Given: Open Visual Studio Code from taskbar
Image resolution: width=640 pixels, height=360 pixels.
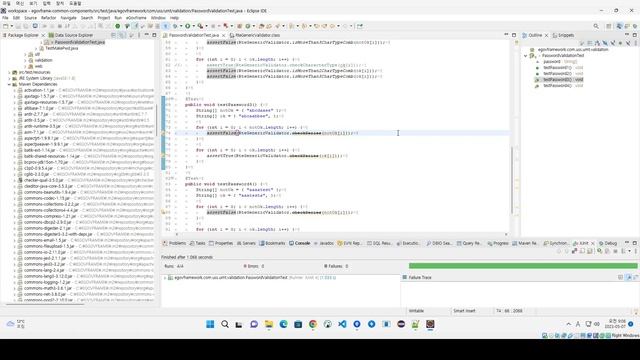Looking at the screenshot, I should click(x=342, y=324).
